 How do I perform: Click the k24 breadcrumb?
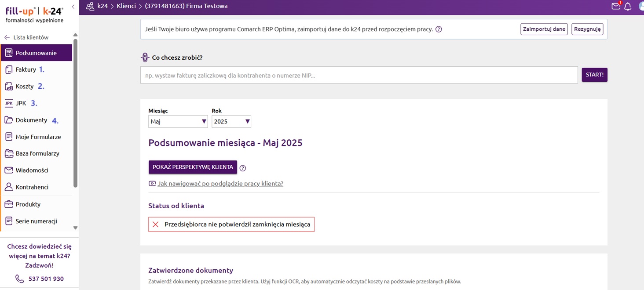click(102, 6)
